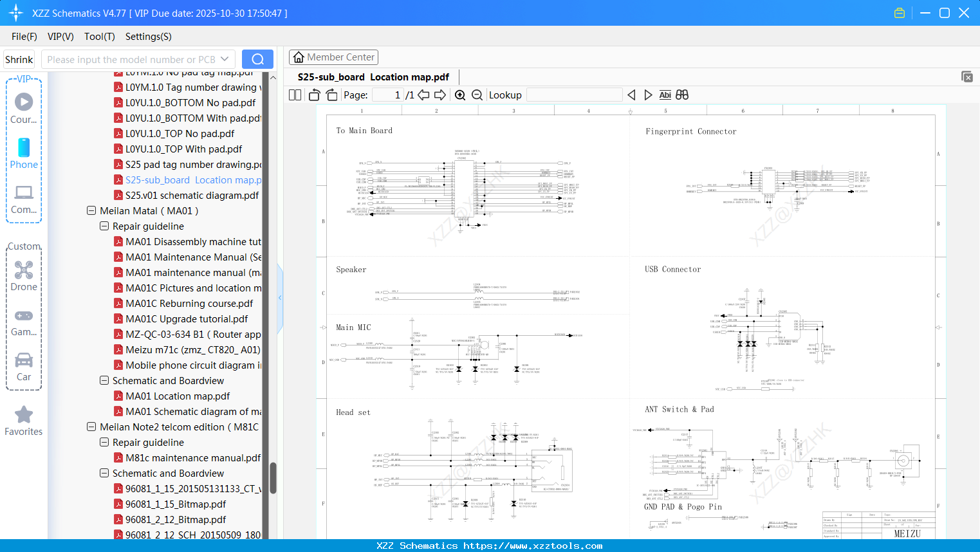This screenshot has width=980, height=552.
Task: Collapse the Meilan Matal (MA01) node
Action: pos(91,211)
